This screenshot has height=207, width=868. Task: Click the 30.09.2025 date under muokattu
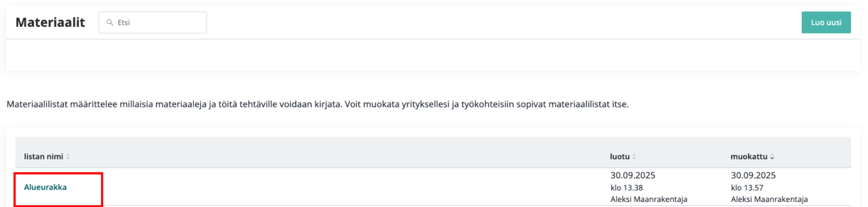click(753, 175)
